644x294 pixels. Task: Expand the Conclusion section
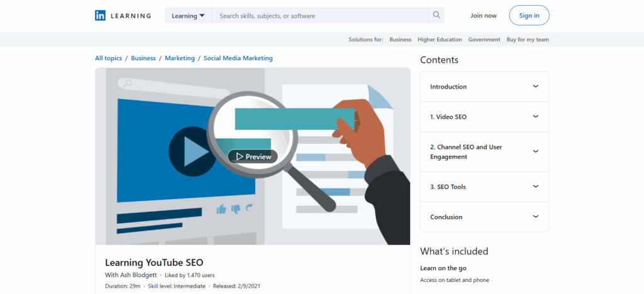pos(535,217)
